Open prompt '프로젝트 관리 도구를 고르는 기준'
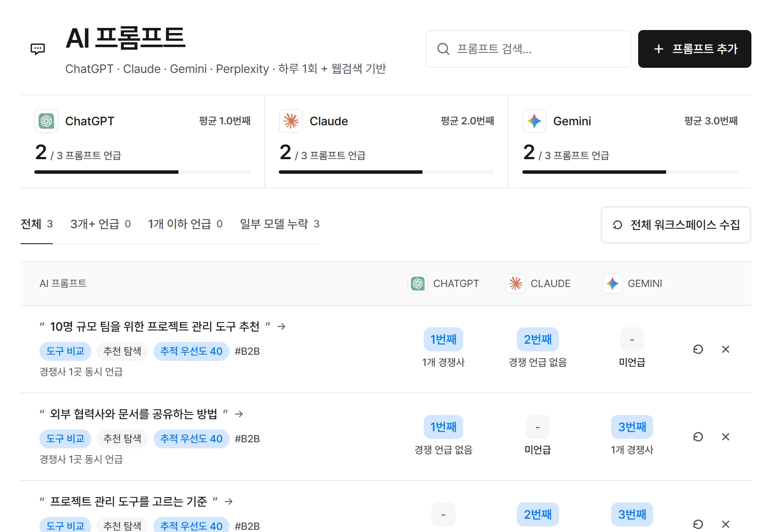 [129, 502]
